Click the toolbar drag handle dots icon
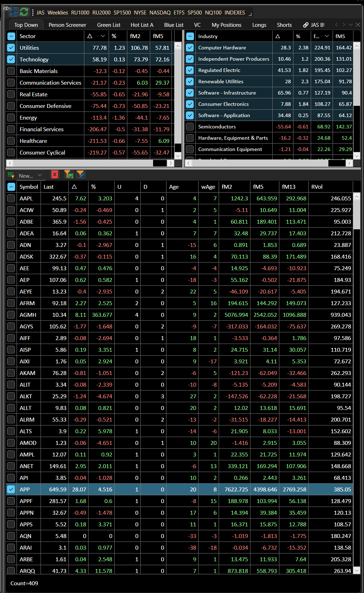This screenshot has width=364, height=593. pos(33,13)
